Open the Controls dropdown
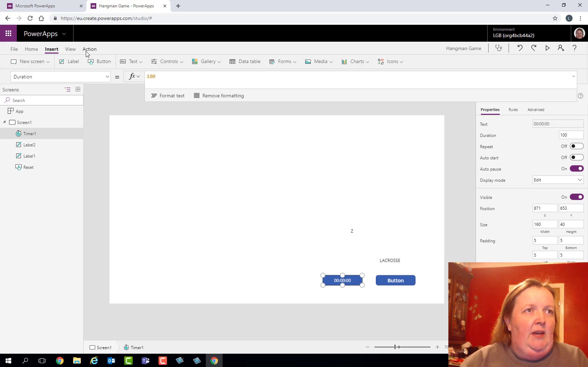This screenshot has height=367, width=588. click(167, 62)
